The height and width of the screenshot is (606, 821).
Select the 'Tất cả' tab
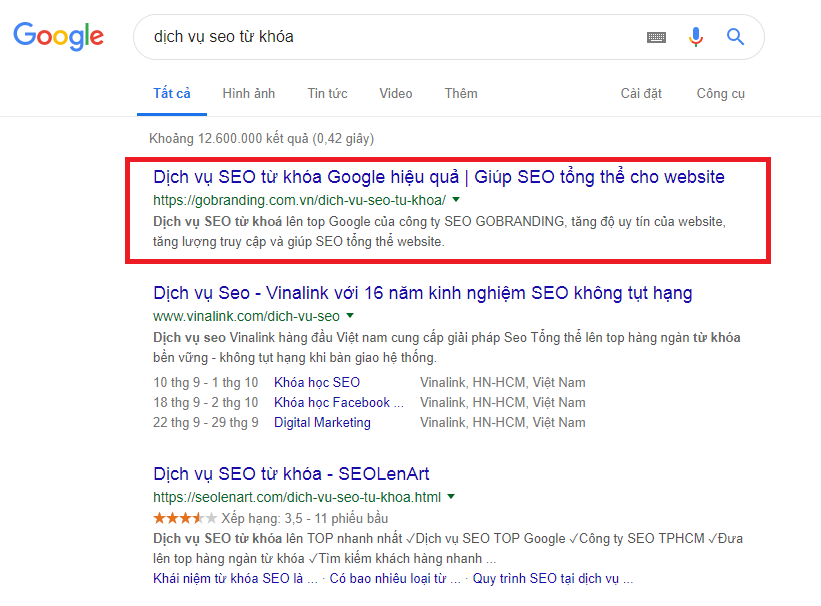172,93
